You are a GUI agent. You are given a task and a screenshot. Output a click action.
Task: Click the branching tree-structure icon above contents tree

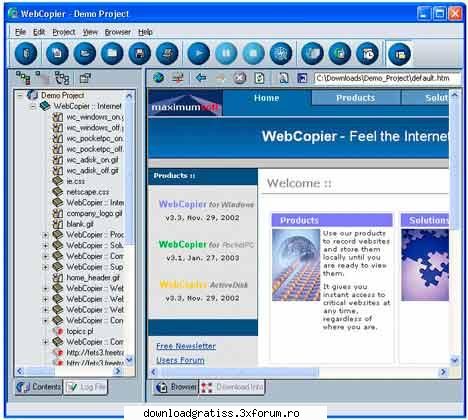pos(62,78)
